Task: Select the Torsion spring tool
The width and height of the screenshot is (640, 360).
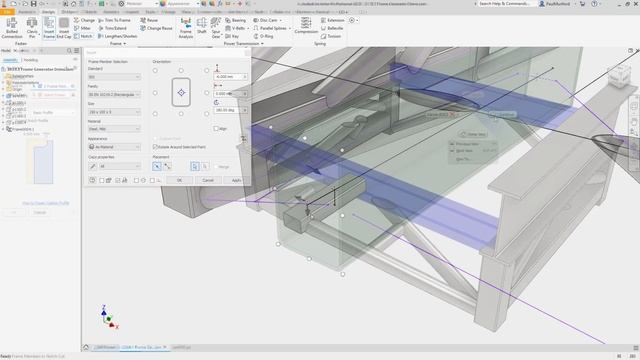Action: tap(331, 36)
